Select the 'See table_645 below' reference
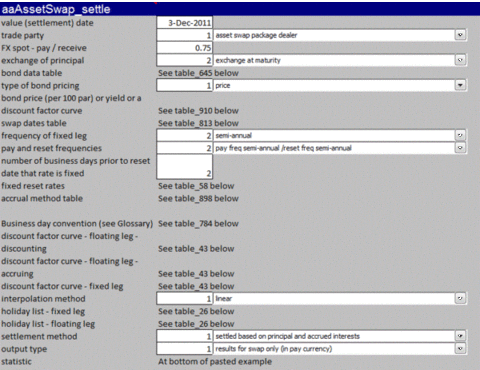Image resolution: width=480 pixels, height=370 pixels. (x=198, y=73)
